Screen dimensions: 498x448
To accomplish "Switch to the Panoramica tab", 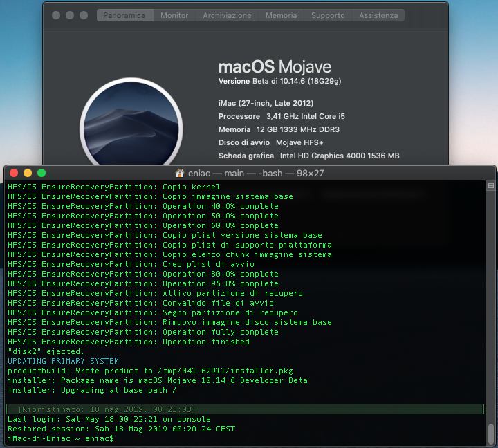I will [124, 15].
